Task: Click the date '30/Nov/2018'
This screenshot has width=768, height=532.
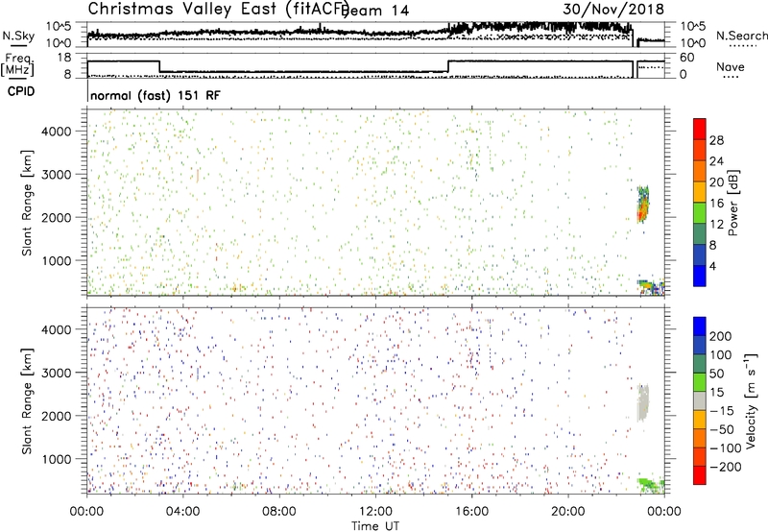Action: coord(613,9)
